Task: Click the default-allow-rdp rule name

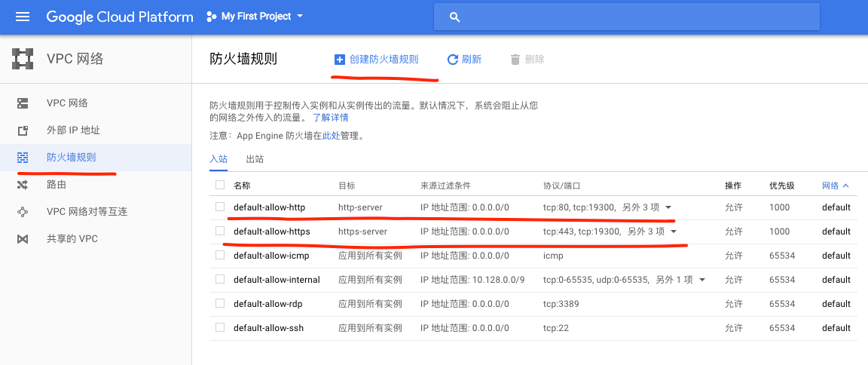Action: coord(268,303)
